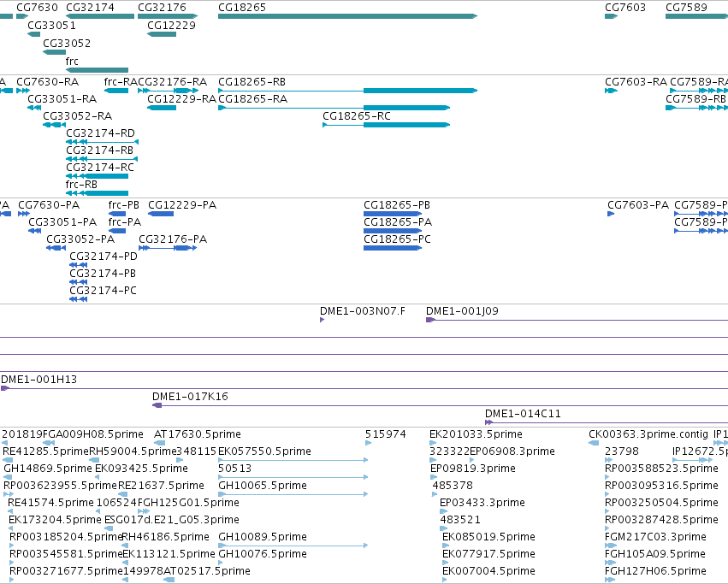This screenshot has height=584, width=728.
Task: Click the frc-PB protein label
Action: point(123,204)
